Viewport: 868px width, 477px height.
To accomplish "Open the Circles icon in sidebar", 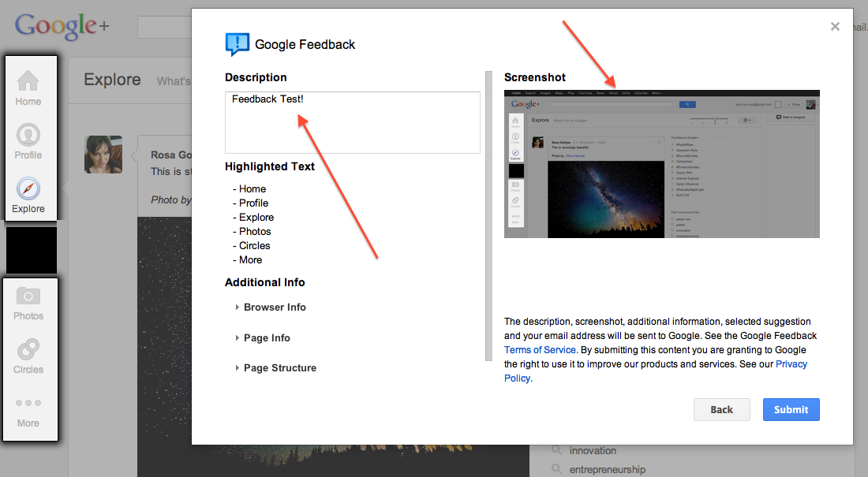I will pos(28,349).
